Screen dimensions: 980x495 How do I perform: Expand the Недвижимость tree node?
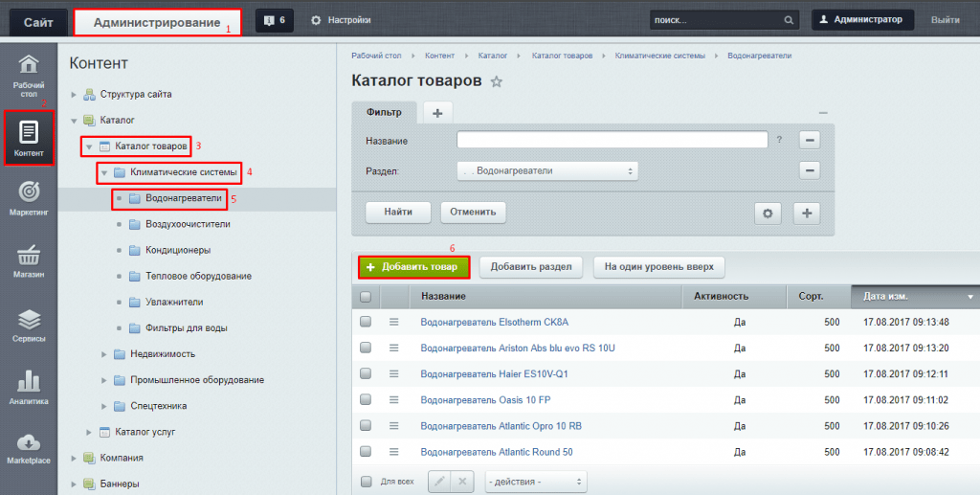(104, 354)
